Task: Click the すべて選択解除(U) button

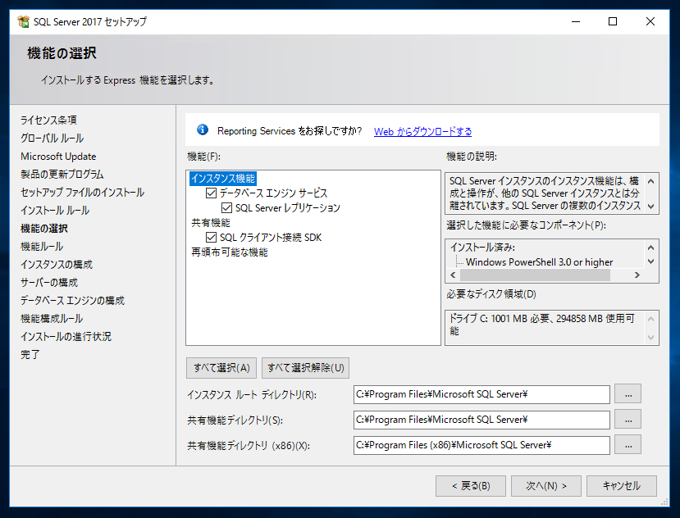Action: (x=306, y=368)
